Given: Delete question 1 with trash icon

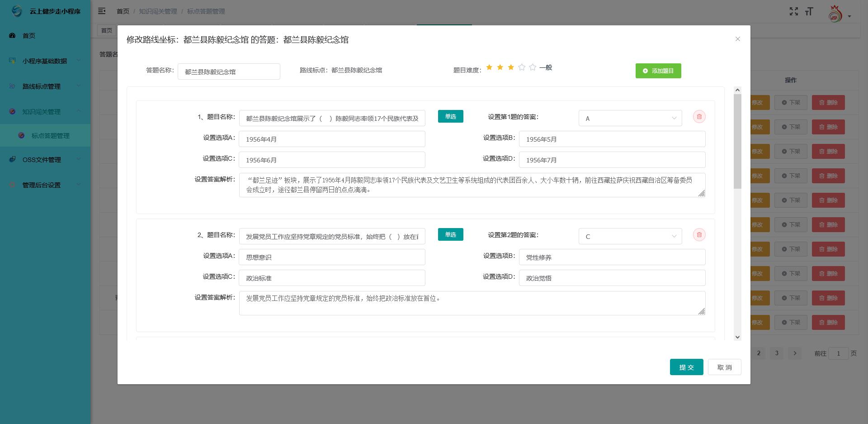Looking at the screenshot, I should tap(699, 117).
